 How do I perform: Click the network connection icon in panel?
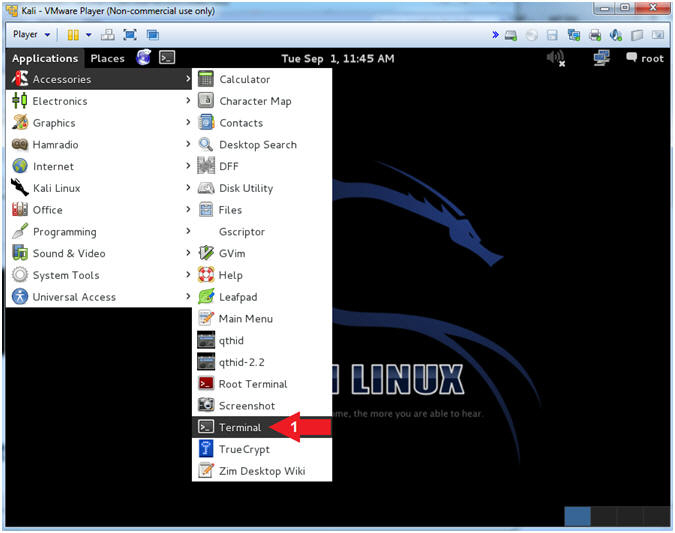click(x=601, y=58)
